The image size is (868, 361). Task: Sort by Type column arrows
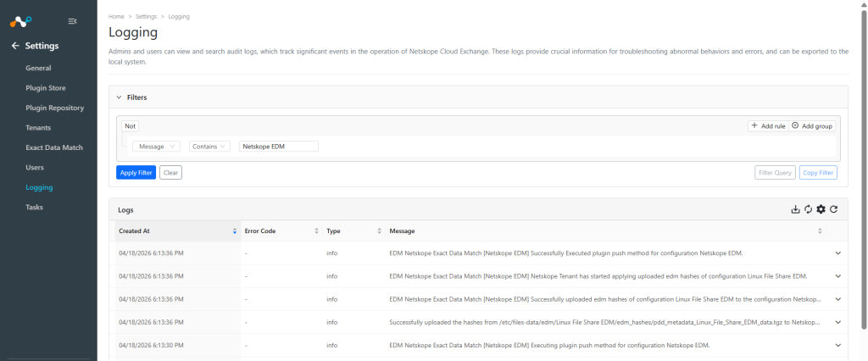(379, 230)
